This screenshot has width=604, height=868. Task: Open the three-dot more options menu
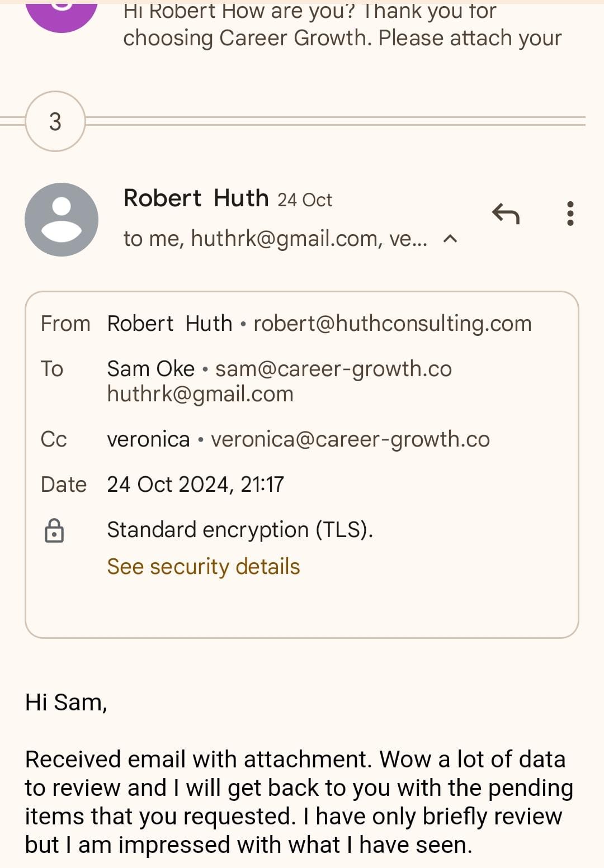click(570, 214)
